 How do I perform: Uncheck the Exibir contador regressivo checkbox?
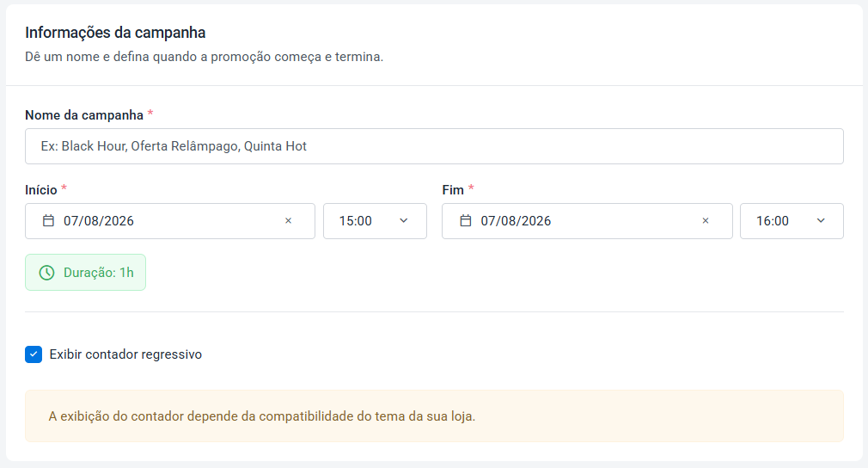[x=34, y=354]
